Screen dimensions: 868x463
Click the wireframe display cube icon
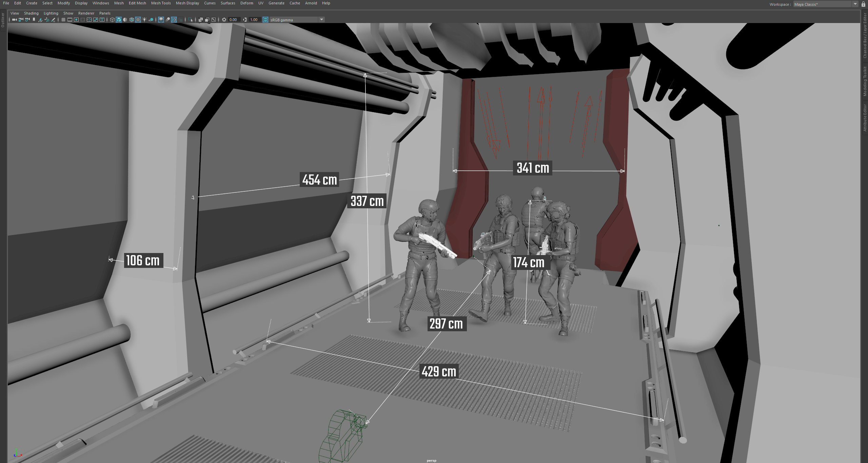point(112,20)
